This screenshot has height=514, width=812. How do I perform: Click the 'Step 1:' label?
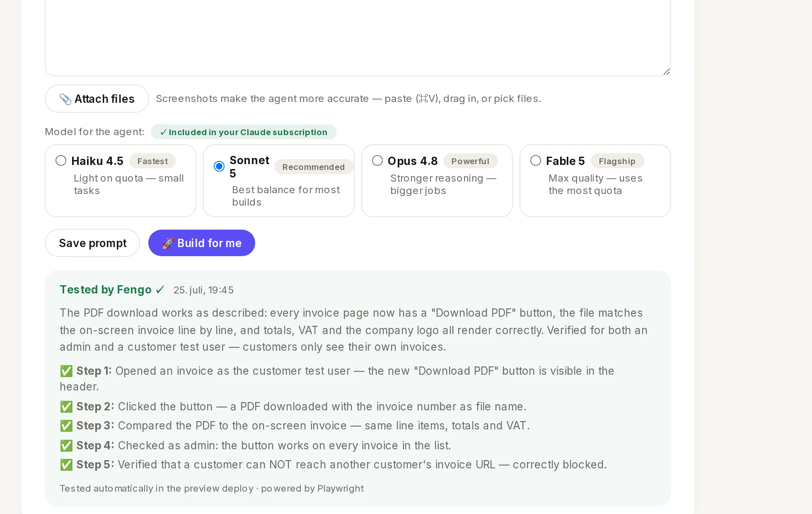coord(94,371)
